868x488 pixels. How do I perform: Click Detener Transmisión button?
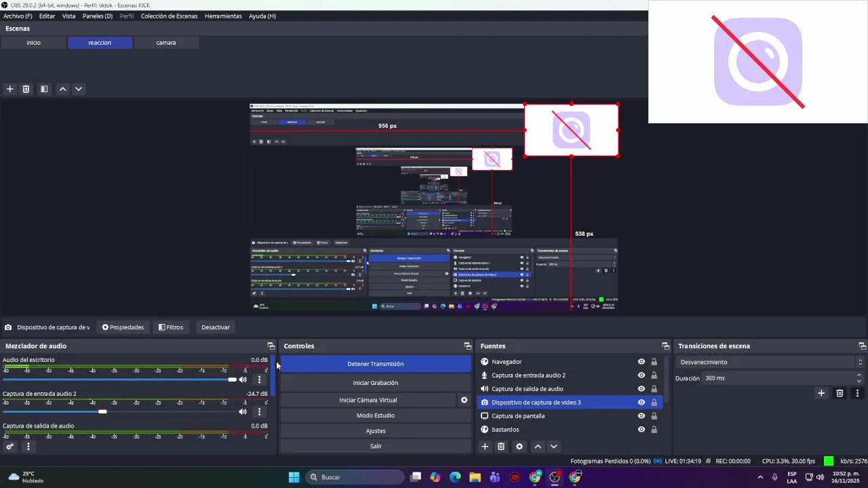click(x=376, y=364)
